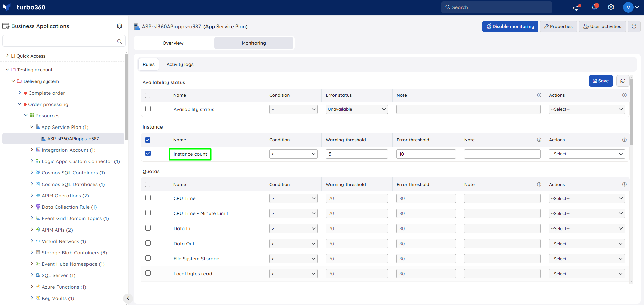
Task: Enable CPU Time - Minute Limit checkbox
Action: [x=148, y=213]
